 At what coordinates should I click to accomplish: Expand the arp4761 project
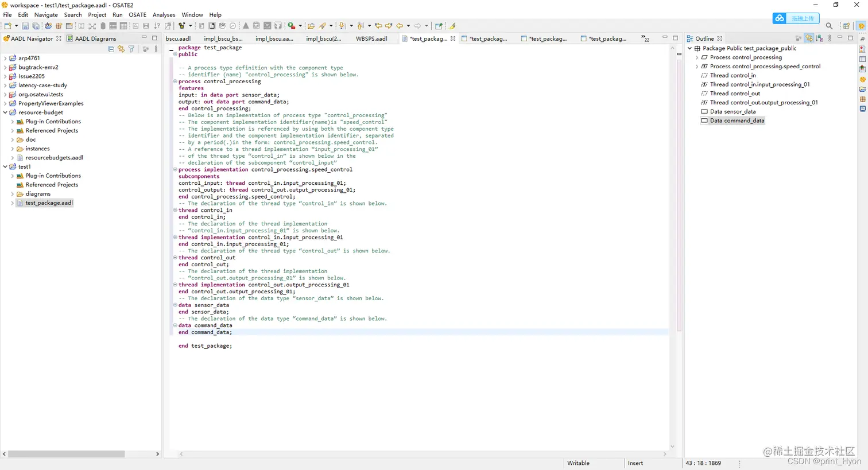[5, 58]
